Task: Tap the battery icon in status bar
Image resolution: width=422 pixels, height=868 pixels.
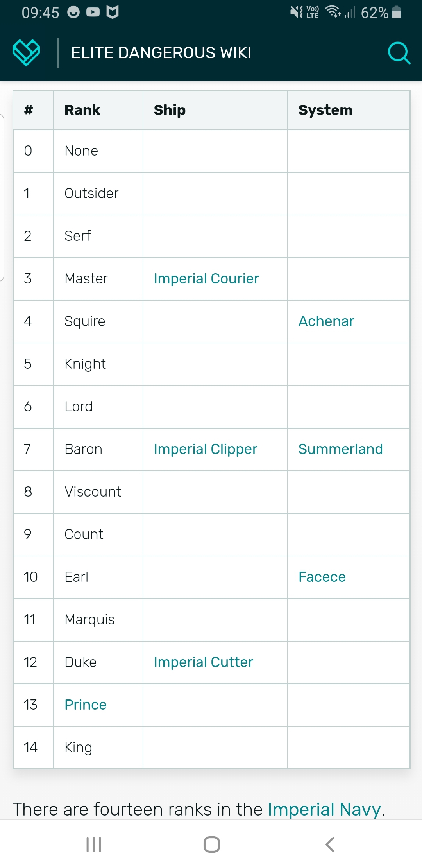Action: click(x=396, y=12)
